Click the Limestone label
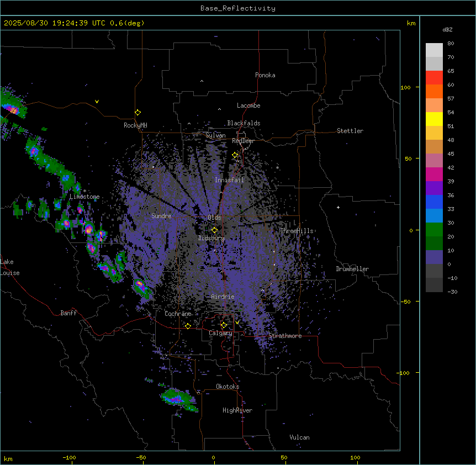Image resolution: width=476 pixels, height=465 pixels. (x=84, y=197)
